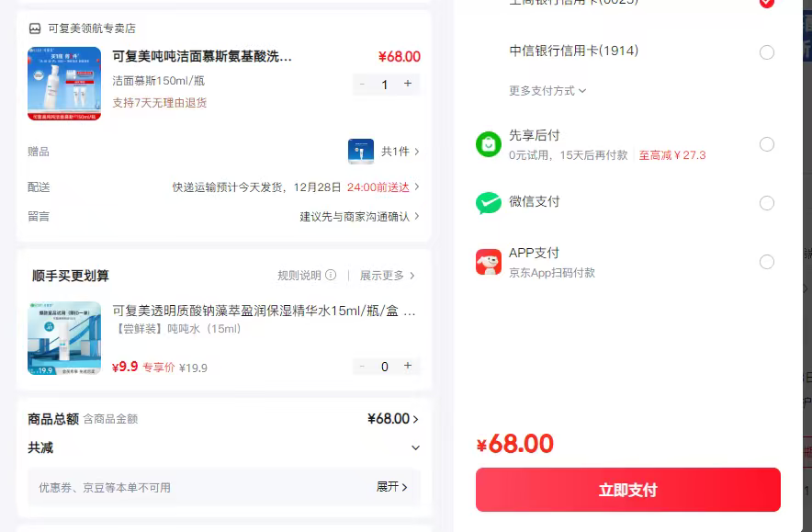Select the 中信银行信用卡(1914) payment option
Image resolution: width=812 pixels, height=532 pixels.
[767, 52]
